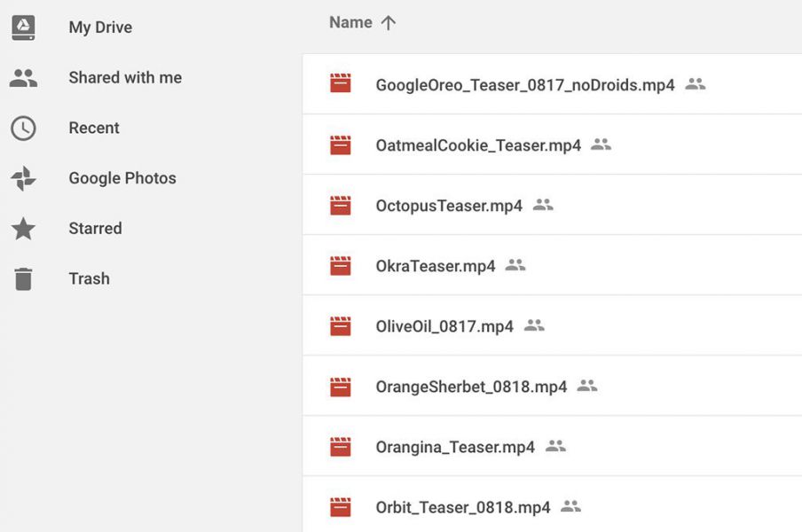
Task: Select the OkraTeaser.mp4 file
Action: point(553,265)
